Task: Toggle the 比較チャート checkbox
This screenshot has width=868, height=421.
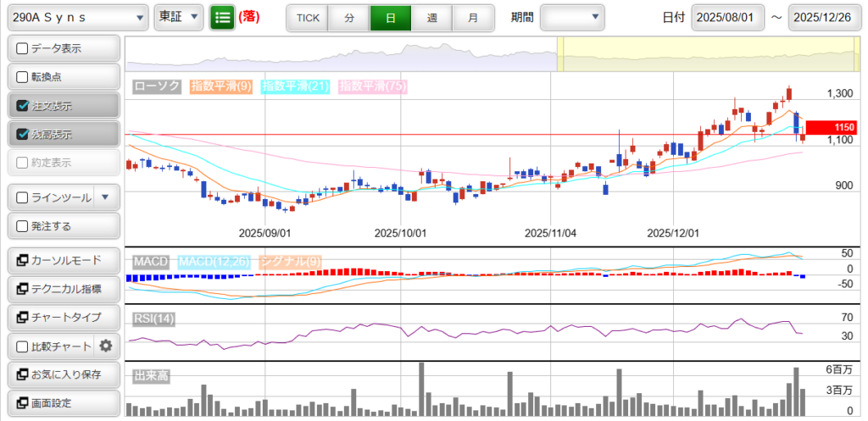Action: [x=23, y=346]
